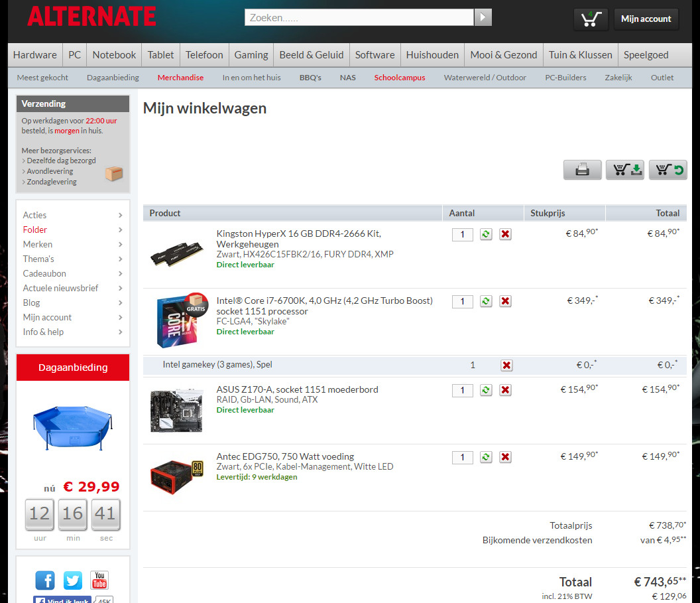This screenshot has height=603, width=700.
Task: Open the blue pool daily deal image
Action: [x=73, y=427]
